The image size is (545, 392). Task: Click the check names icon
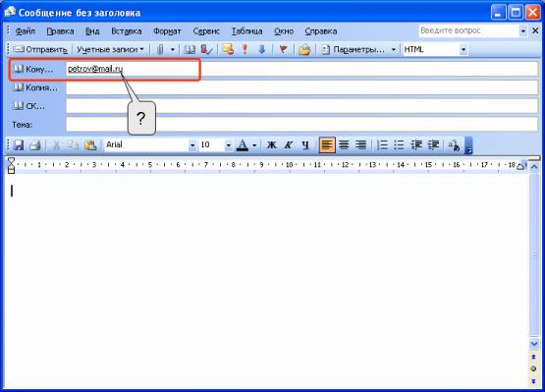coord(206,50)
